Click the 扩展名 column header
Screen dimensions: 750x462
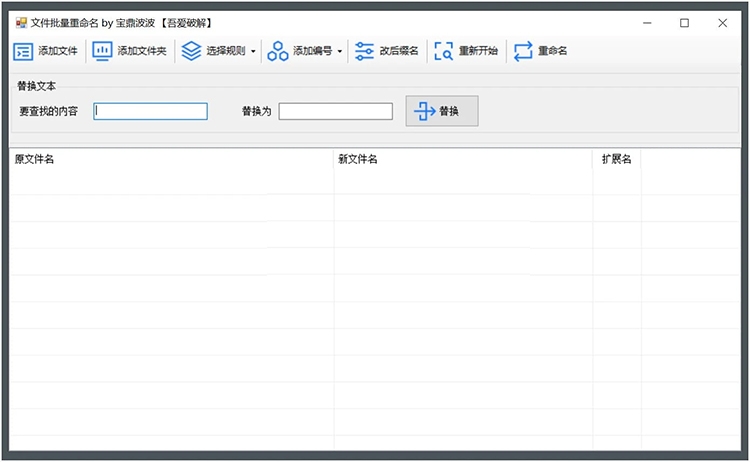tap(616, 160)
